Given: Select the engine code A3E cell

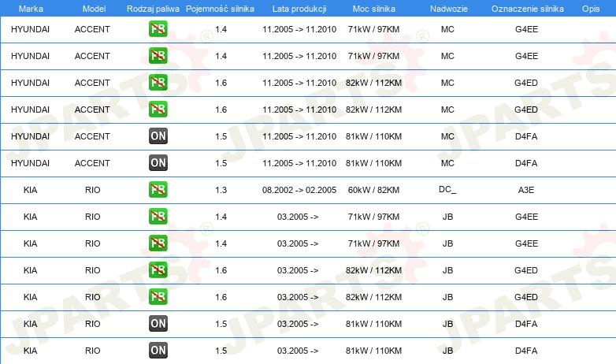Looking at the screenshot, I should tap(526, 190).
